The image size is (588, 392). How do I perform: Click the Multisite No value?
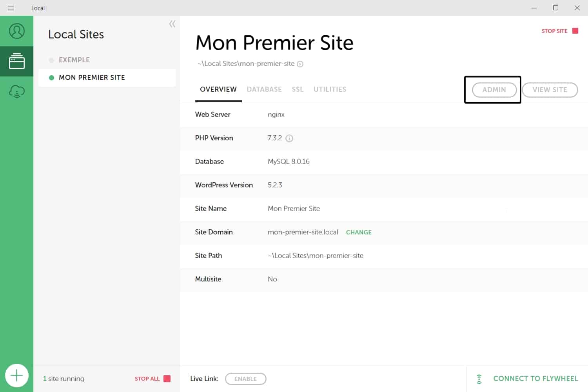(272, 279)
